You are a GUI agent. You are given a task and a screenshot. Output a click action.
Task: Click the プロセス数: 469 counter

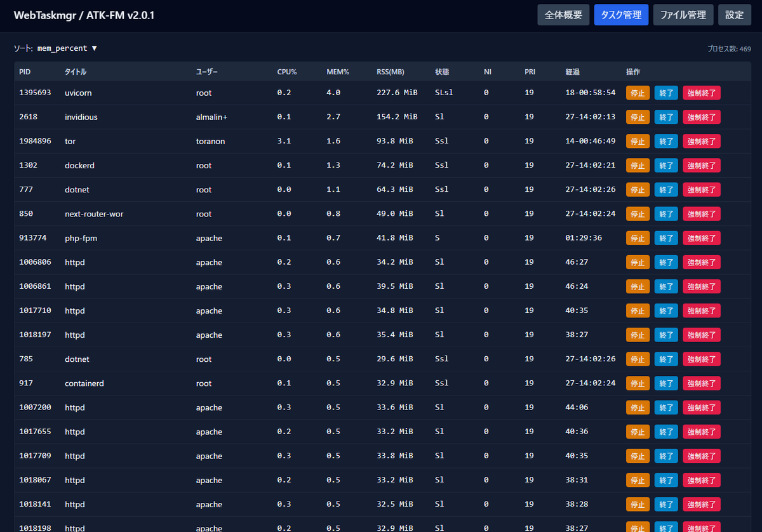click(729, 49)
